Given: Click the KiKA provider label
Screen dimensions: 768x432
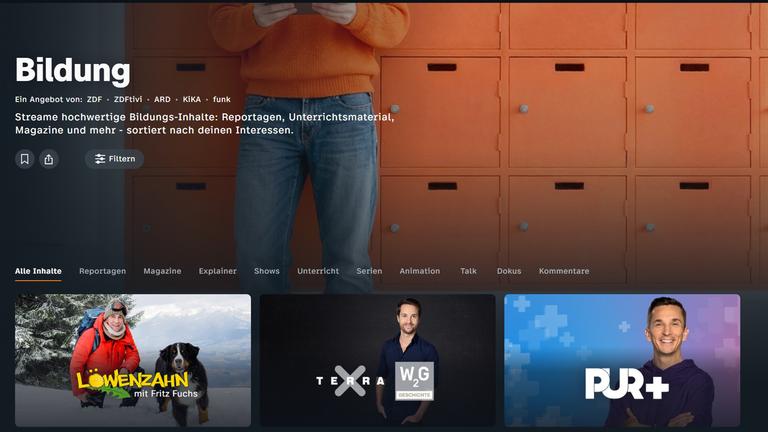Looking at the screenshot, I should coord(192,99).
